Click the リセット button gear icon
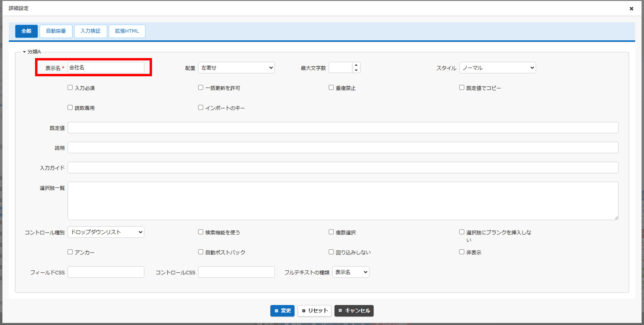The height and width of the screenshot is (325, 644). (x=303, y=311)
